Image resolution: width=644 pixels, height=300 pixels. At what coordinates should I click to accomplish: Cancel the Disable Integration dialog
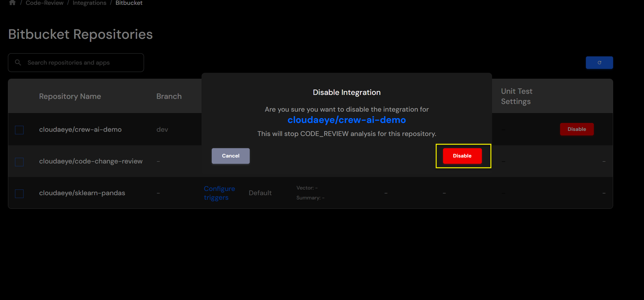[x=230, y=156]
